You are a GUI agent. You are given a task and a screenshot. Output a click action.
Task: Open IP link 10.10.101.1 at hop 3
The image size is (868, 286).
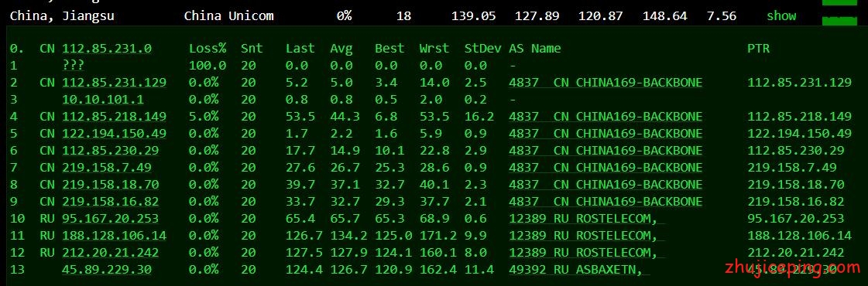pyautogui.click(x=103, y=100)
